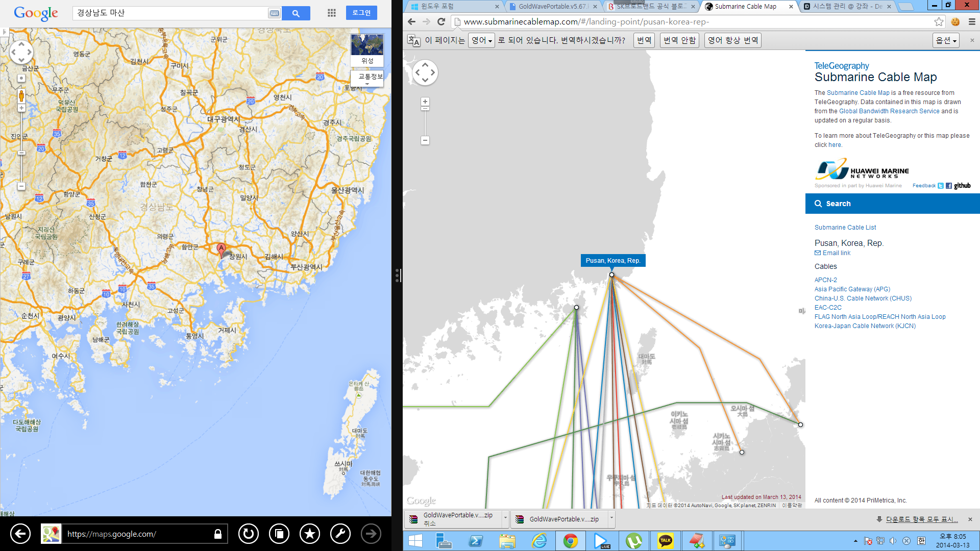The width and height of the screenshot is (980, 551).
Task: Open the Google apps grid
Action: point(332,13)
